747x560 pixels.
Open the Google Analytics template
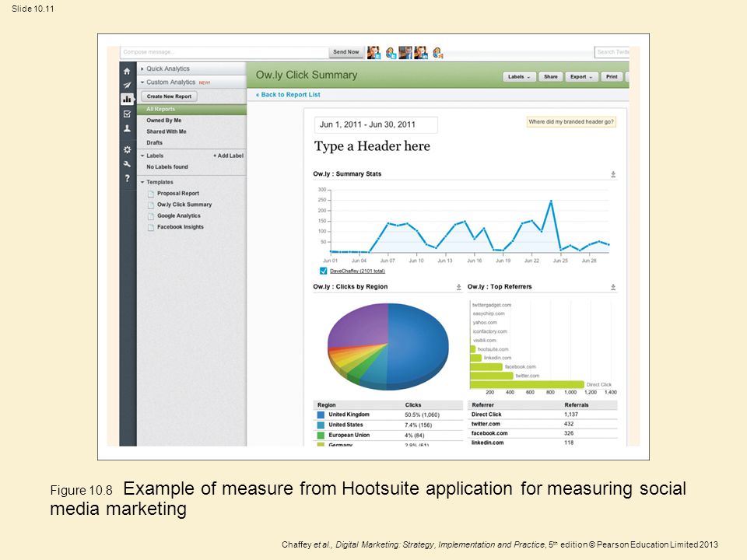click(179, 215)
